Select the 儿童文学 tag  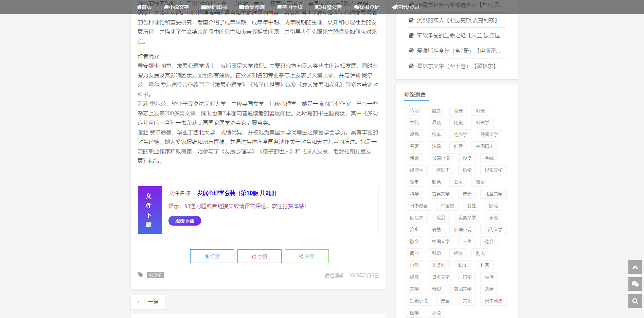point(494,194)
